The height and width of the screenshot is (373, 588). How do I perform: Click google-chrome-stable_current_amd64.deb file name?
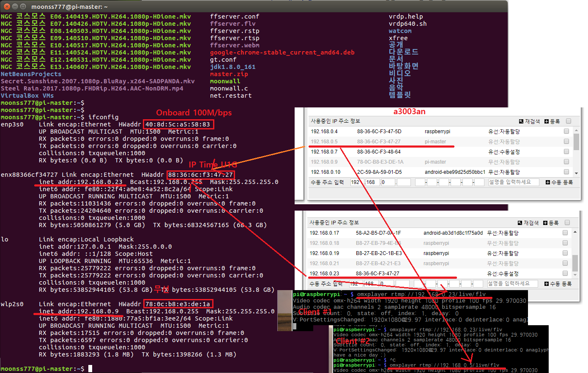[x=282, y=52]
